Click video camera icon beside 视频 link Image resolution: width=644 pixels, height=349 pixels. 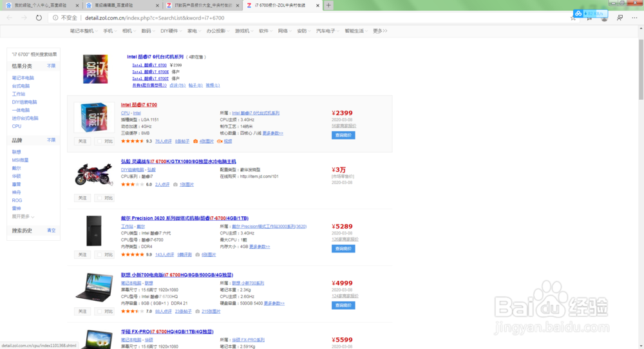[x=220, y=141]
